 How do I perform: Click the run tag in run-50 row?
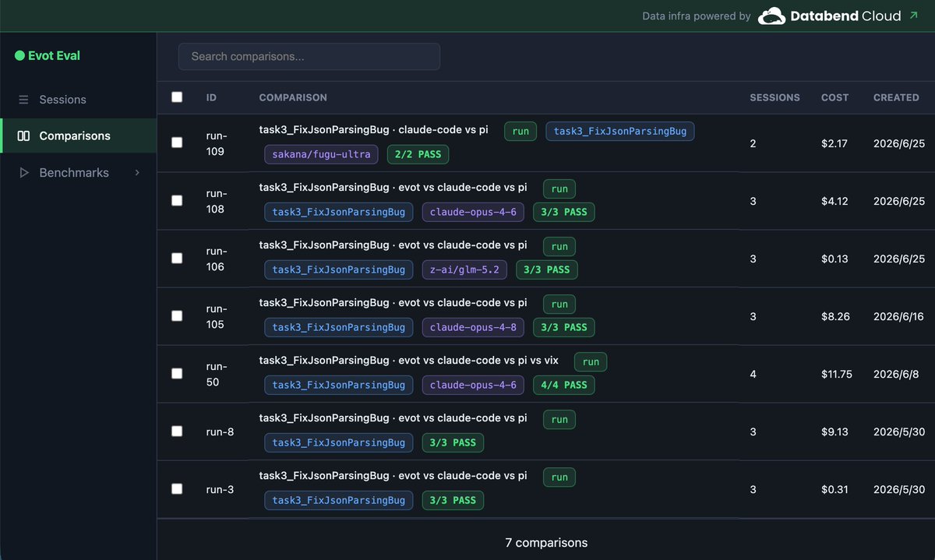point(591,361)
